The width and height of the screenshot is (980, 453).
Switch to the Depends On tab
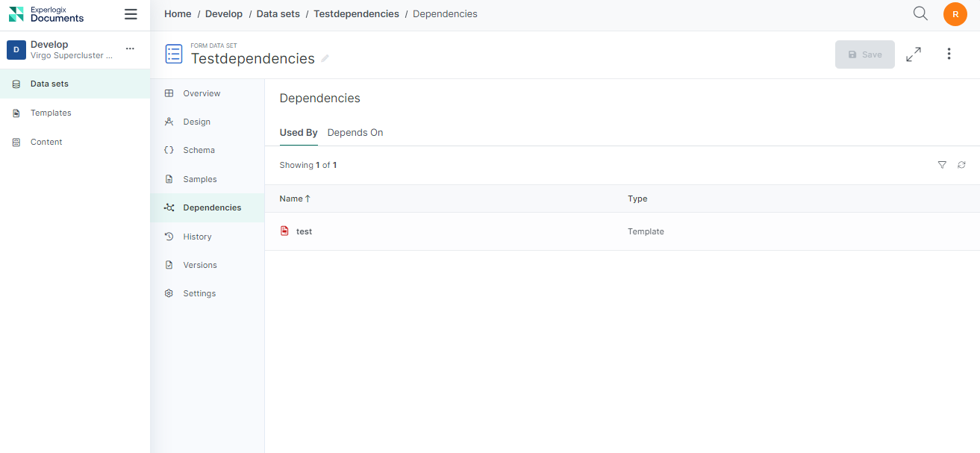[355, 133]
